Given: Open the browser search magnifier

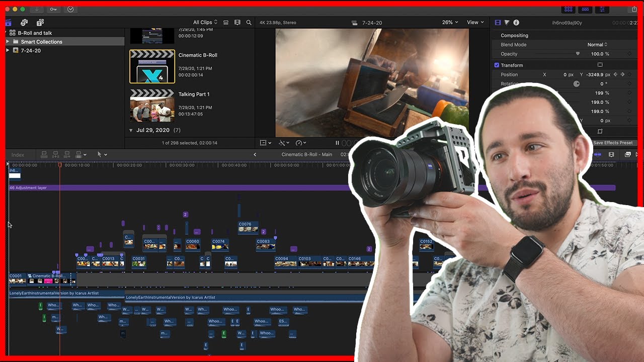Looking at the screenshot, I should (249, 23).
